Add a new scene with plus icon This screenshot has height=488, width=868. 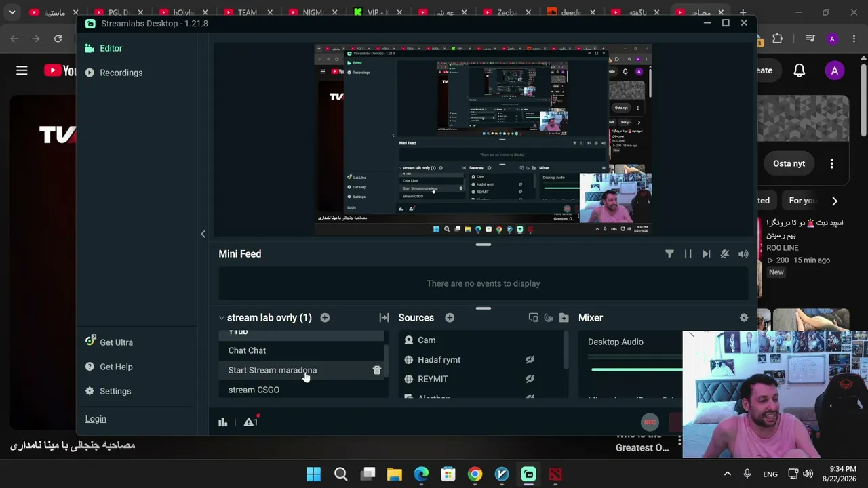[x=325, y=317]
